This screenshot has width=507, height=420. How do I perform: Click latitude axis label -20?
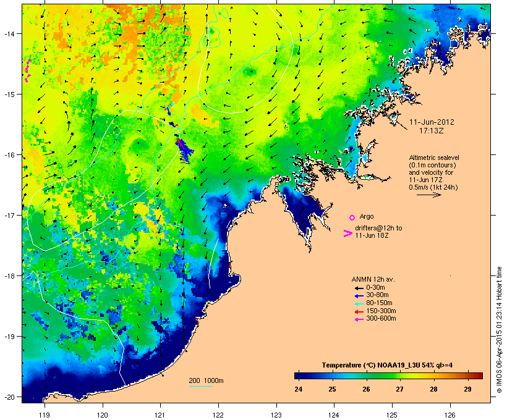tap(9, 397)
